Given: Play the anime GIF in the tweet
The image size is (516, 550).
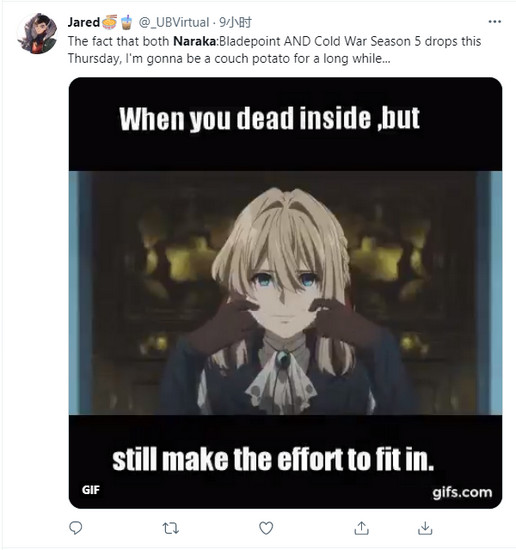Looking at the screenshot, I should point(285,293).
